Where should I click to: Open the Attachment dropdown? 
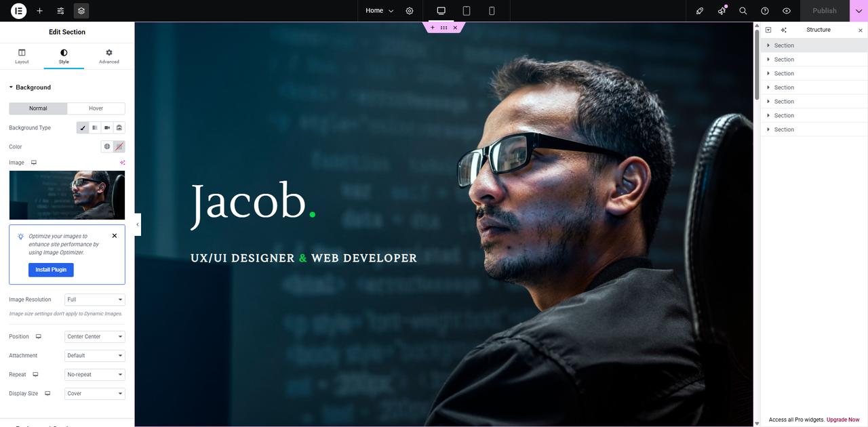pyautogui.click(x=95, y=355)
